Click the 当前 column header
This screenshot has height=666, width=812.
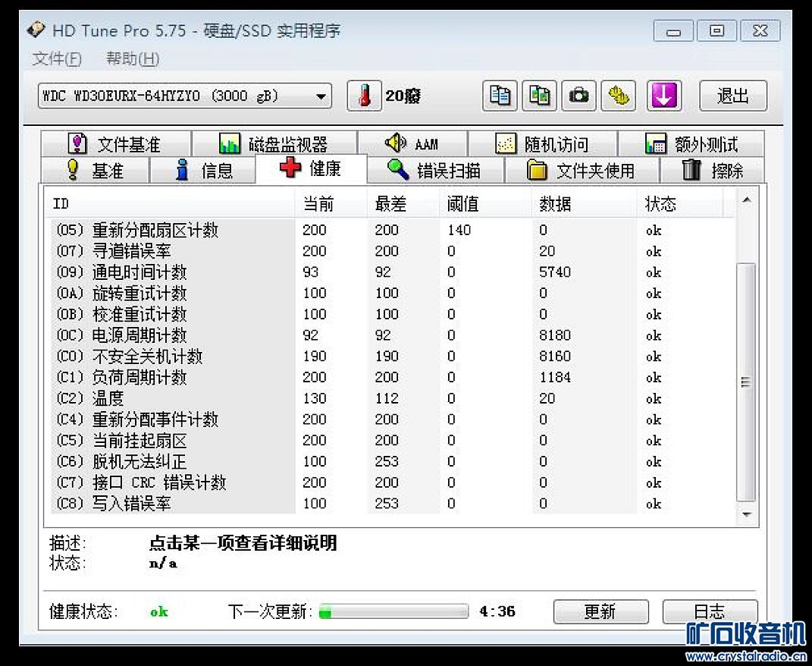[331, 204]
